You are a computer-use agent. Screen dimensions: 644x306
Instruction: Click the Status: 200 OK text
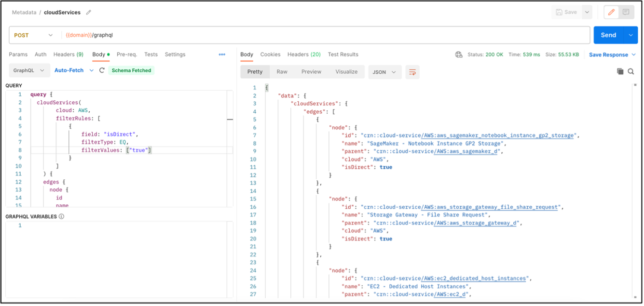pos(485,54)
